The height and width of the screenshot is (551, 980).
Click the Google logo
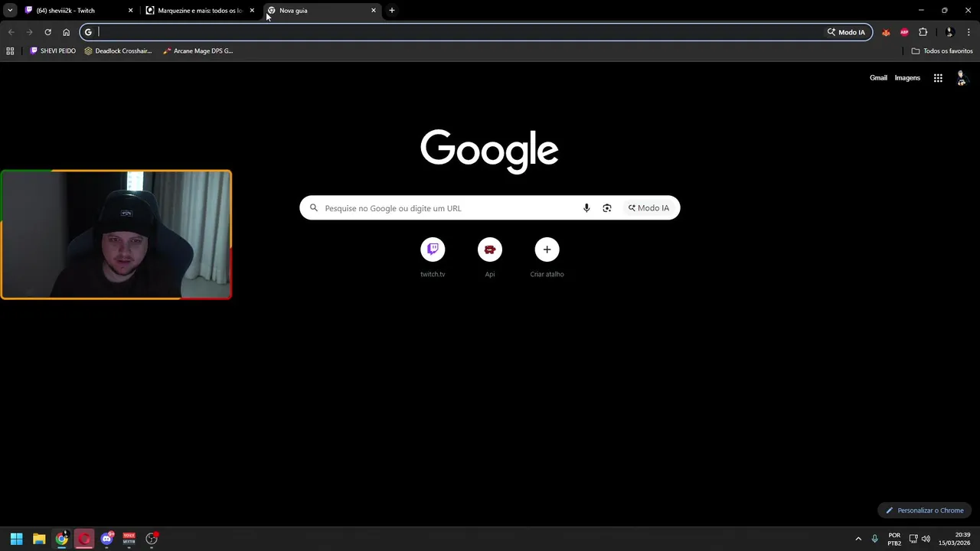click(x=489, y=151)
